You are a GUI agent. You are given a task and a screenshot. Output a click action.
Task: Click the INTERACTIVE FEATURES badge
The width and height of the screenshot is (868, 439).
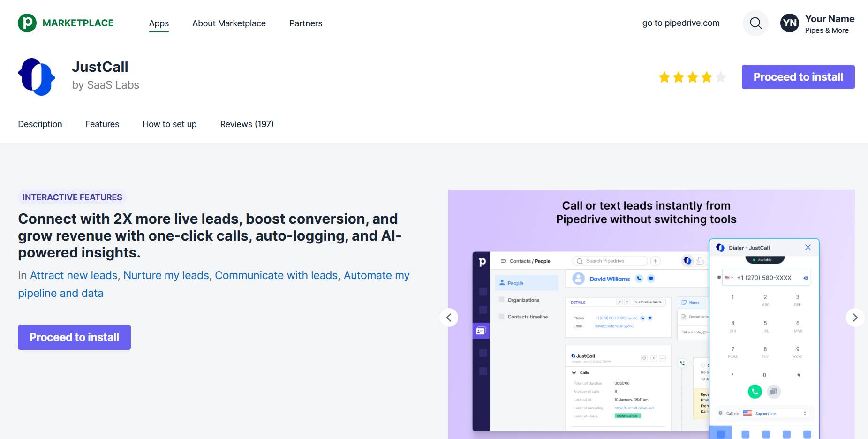click(72, 197)
